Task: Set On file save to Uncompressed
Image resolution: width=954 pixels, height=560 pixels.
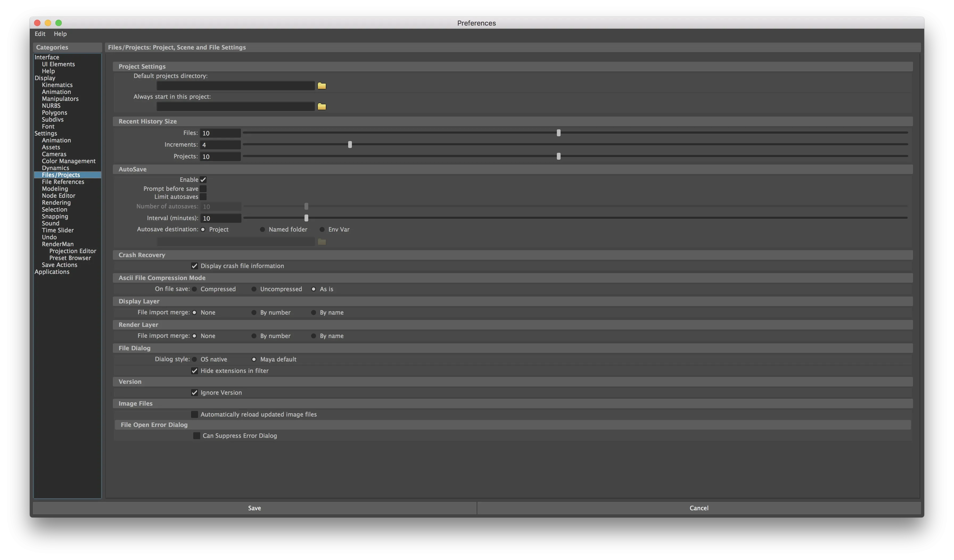Action: coord(254,289)
